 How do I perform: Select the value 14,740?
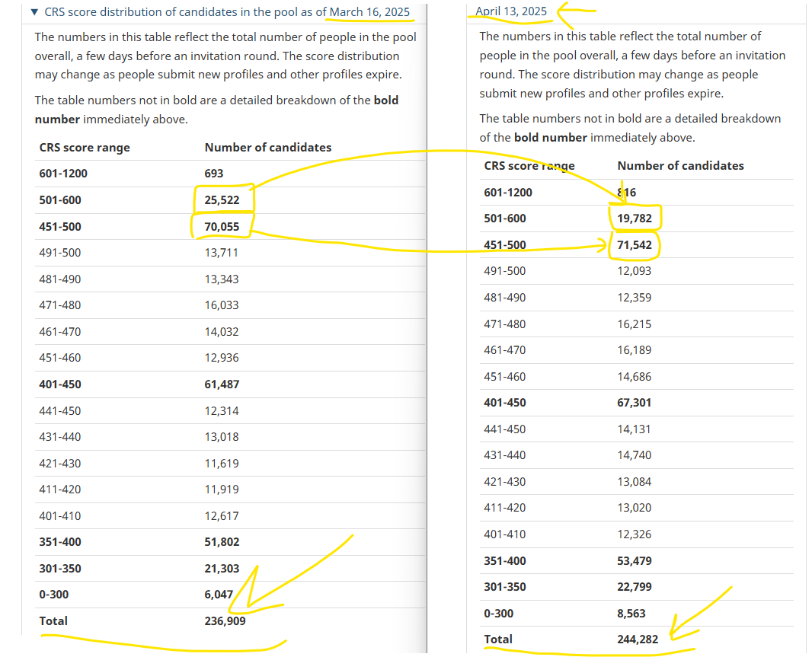[634, 455]
